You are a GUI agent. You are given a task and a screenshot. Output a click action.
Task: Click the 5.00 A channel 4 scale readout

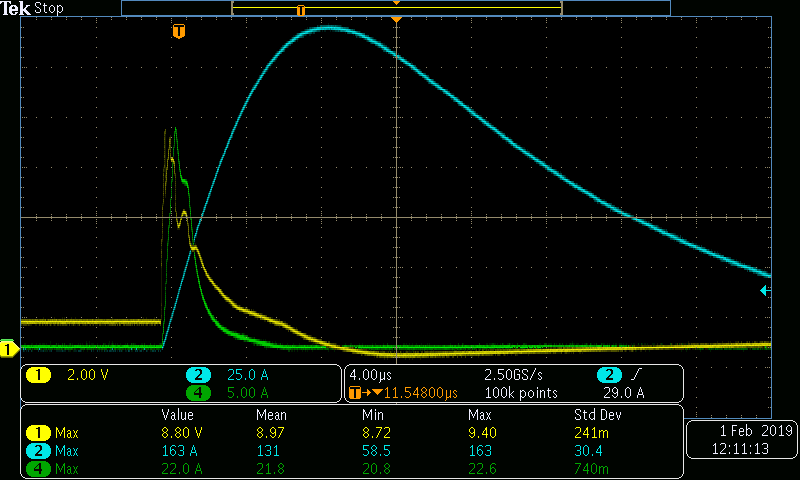click(247, 393)
